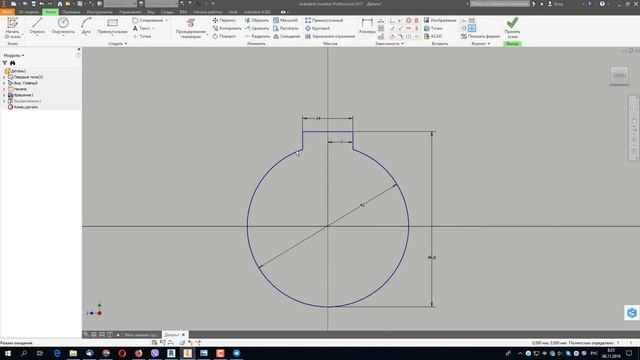Select the Move (Перенос) tool
This screenshot has width=640, height=360.
pos(224,20)
